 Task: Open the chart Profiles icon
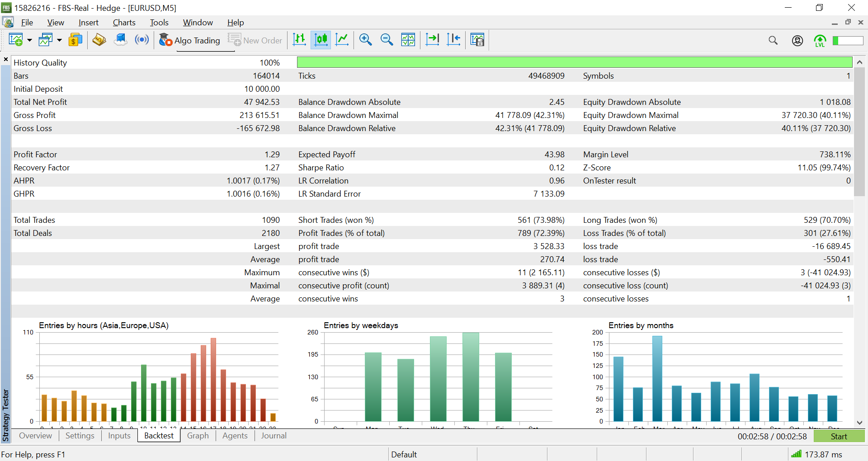pyautogui.click(x=46, y=40)
